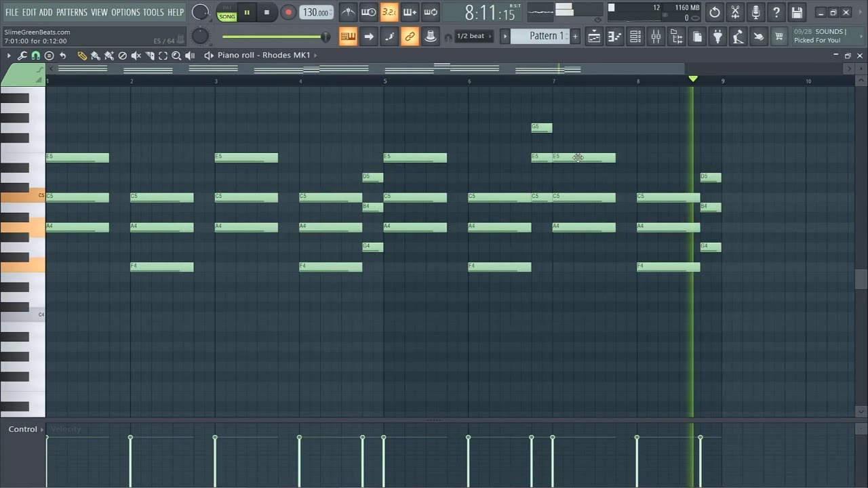Open the project picker pages icon
This screenshot has width=868, height=488.
pos(698,37)
